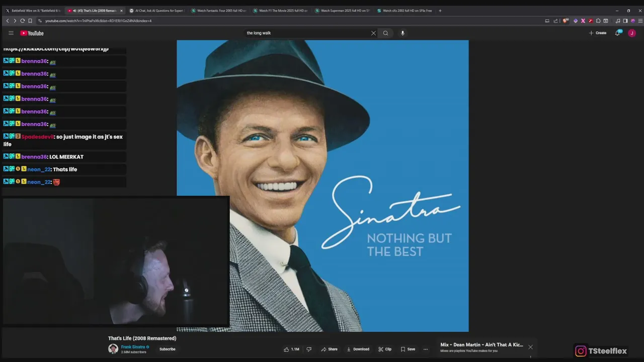Click the window-shaped icon beside the extensions puzzle
Screen dimensions: 644x362
606,21
